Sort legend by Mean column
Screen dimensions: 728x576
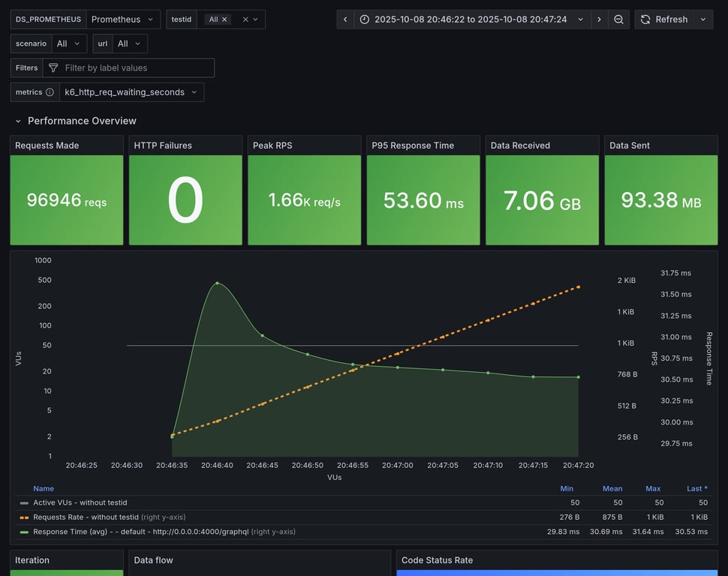612,488
